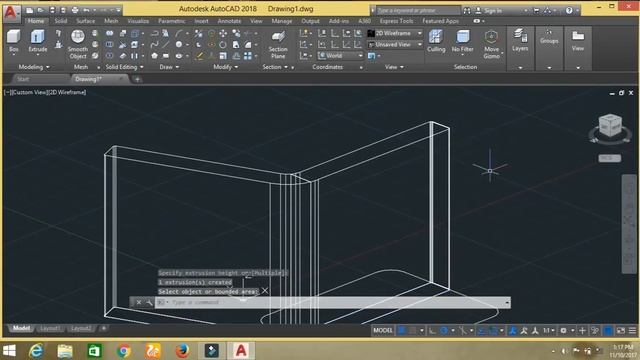640x360 pixels.
Task: Switch to the Surface ribbon tab
Action: point(85,21)
